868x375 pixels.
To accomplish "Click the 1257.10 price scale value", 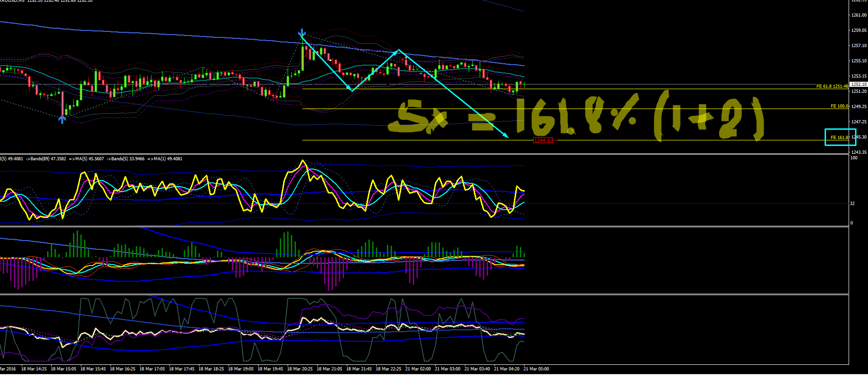I will pyautogui.click(x=859, y=46).
